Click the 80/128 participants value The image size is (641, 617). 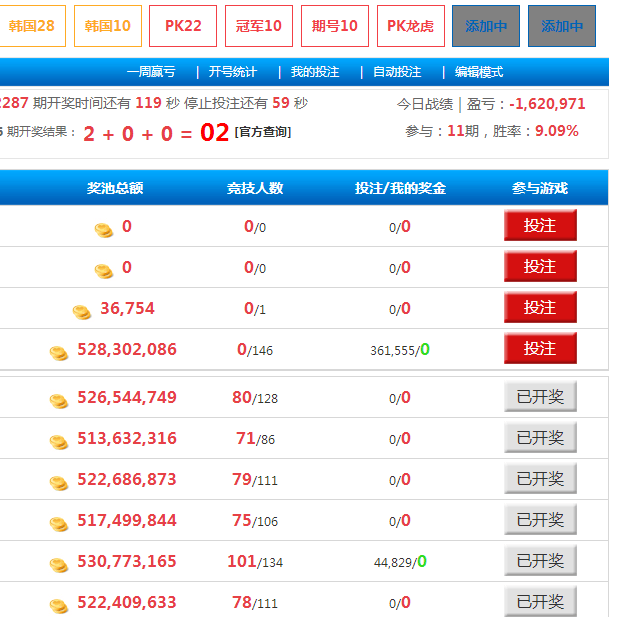point(255,397)
